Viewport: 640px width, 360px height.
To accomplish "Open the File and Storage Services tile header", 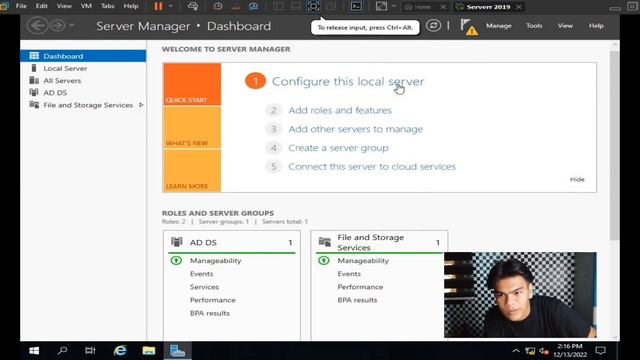I will (379, 242).
